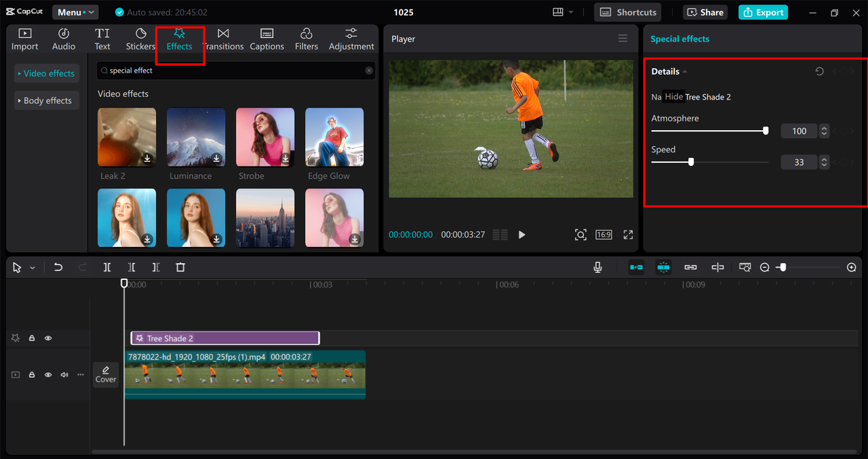The image size is (868, 459).
Task: Click the Shortcuts button
Action: tap(628, 12)
